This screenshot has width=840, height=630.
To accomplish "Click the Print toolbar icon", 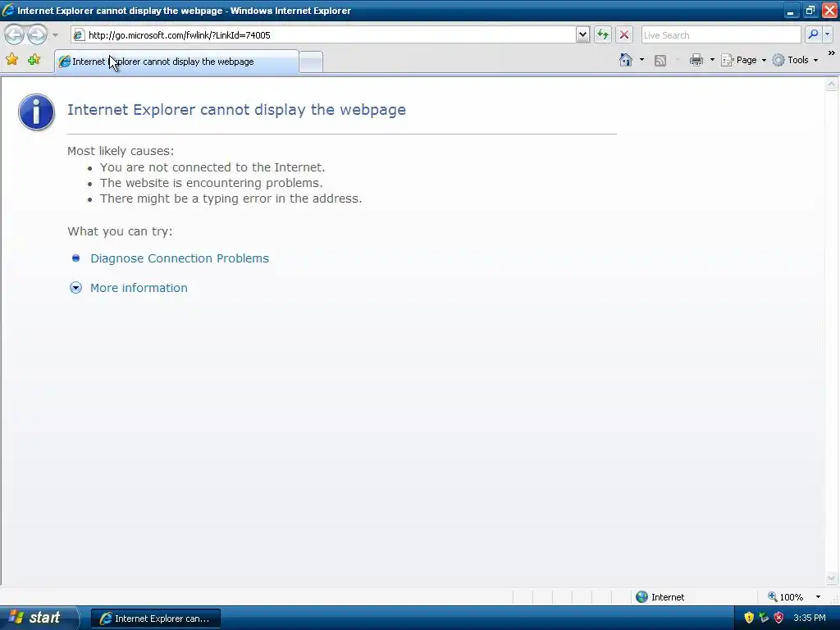I will 696,60.
